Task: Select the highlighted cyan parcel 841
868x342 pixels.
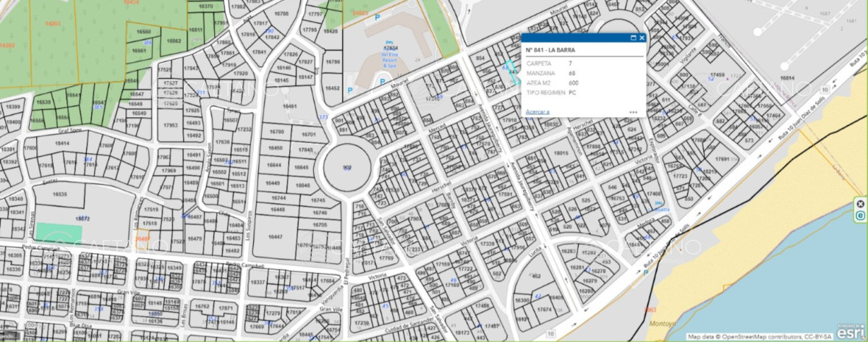Action: pyautogui.click(x=512, y=72)
